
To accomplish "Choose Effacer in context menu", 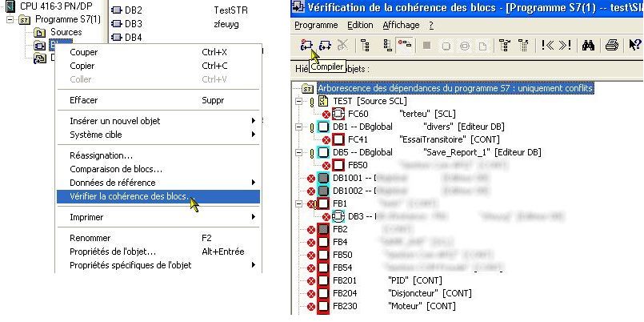I will click(158, 100).
